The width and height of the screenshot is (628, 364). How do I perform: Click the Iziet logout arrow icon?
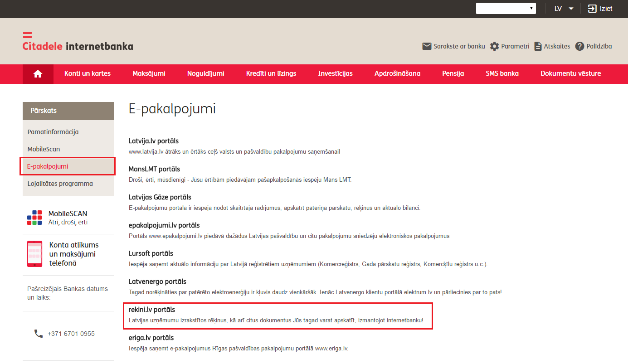(x=592, y=9)
